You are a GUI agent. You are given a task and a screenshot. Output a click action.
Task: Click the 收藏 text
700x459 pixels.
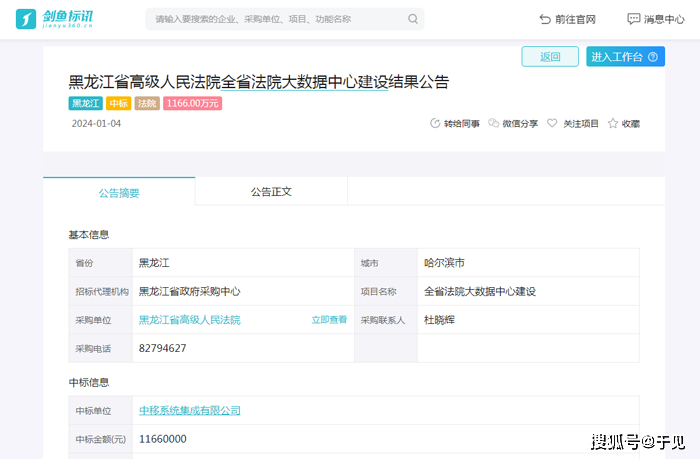[x=631, y=124]
